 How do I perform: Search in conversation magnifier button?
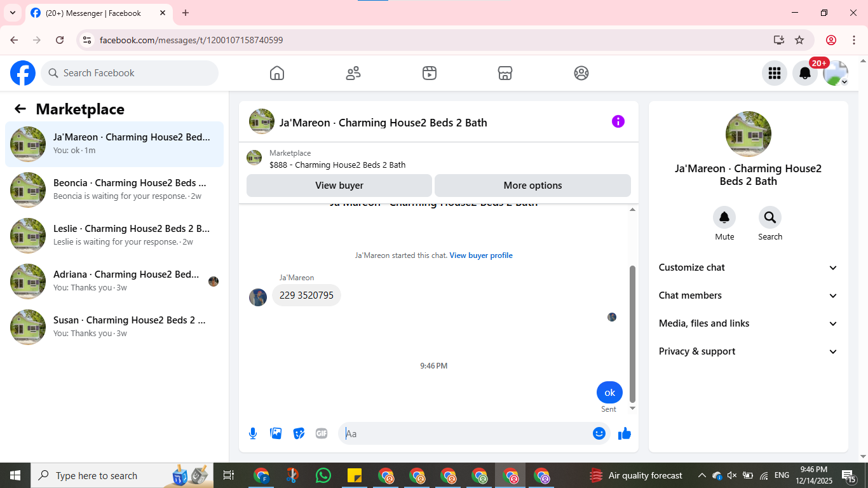770,218
